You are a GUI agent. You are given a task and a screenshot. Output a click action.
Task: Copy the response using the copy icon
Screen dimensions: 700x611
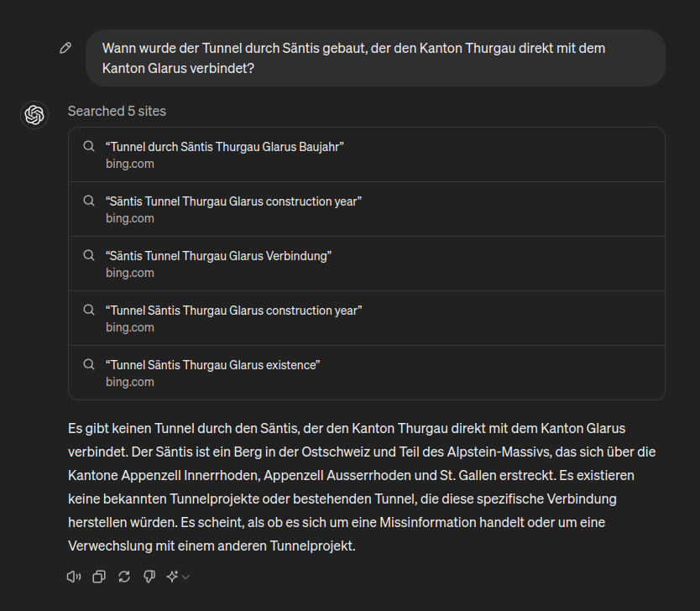tap(99, 577)
